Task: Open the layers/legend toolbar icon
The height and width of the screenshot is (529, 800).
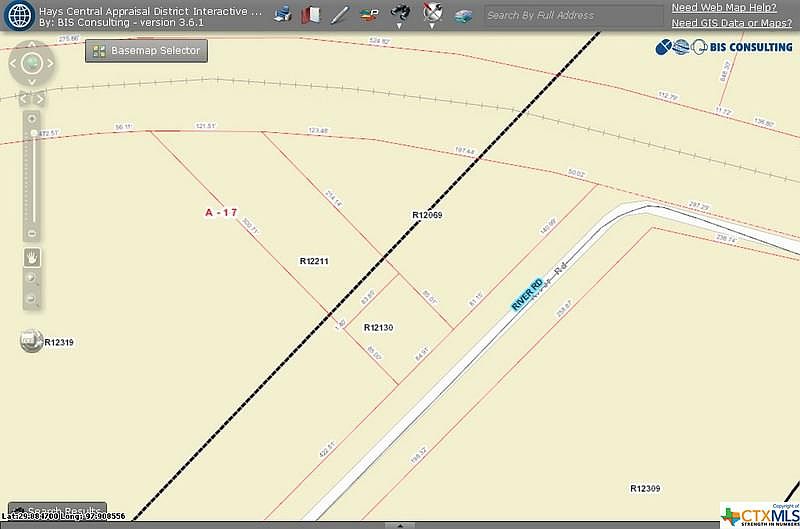Action: (x=369, y=15)
